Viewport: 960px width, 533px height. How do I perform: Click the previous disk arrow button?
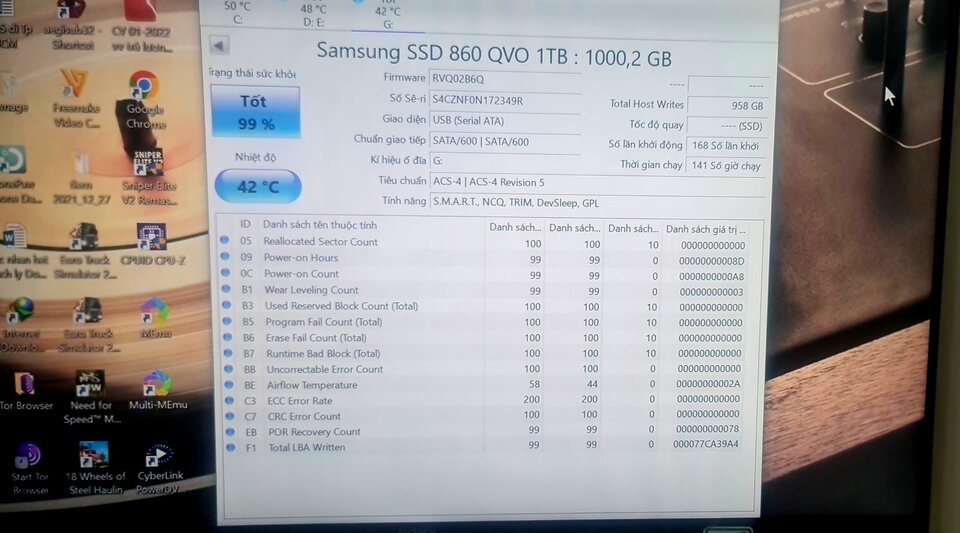click(x=219, y=45)
